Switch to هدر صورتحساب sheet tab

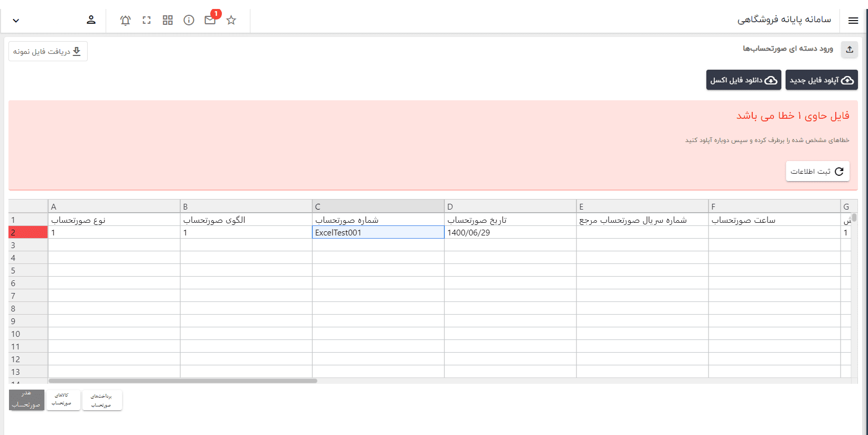coord(26,400)
